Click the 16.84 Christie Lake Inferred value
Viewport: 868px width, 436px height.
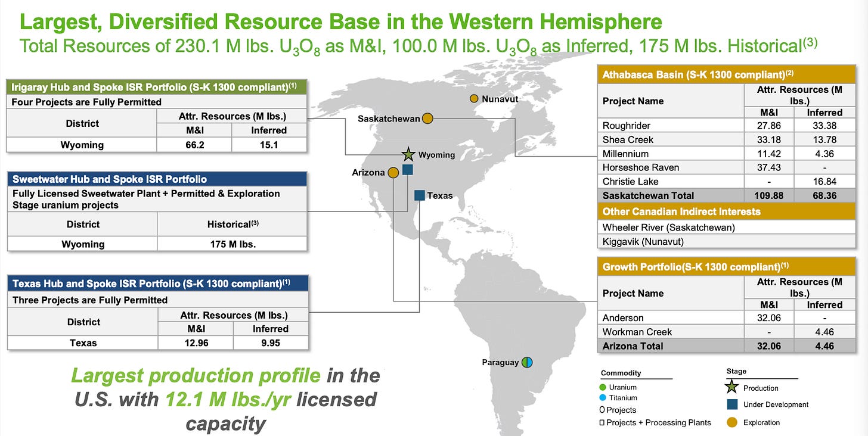click(x=824, y=181)
